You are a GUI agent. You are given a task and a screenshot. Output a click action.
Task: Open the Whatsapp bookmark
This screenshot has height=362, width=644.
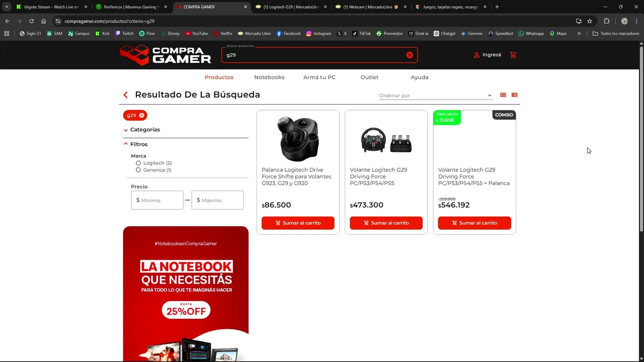(531, 34)
